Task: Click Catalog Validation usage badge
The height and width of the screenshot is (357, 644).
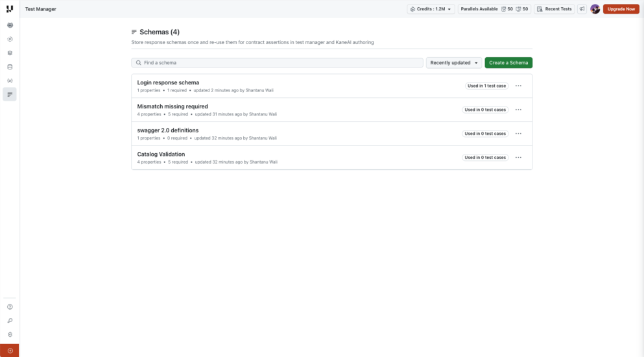Action: point(485,158)
